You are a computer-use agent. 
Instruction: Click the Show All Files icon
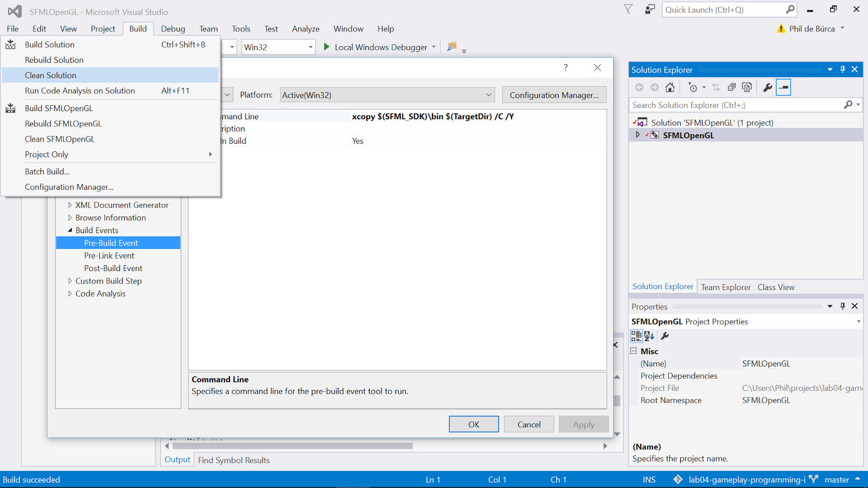pyautogui.click(x=747, y=87)
